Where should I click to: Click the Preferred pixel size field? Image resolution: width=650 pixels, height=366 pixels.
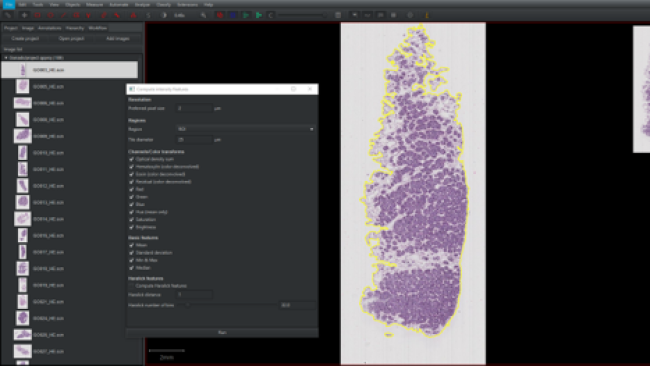click(194, 108)
